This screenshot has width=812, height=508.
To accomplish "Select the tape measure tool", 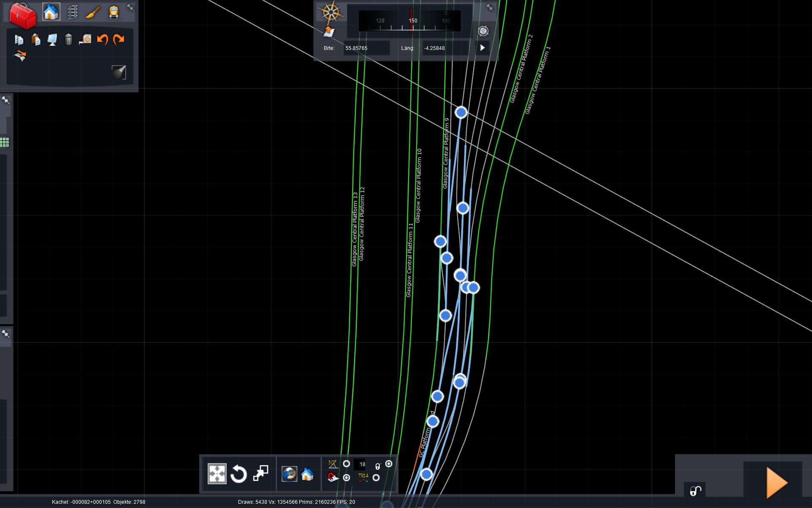I will pyautogui.click(x=85, y=40).
